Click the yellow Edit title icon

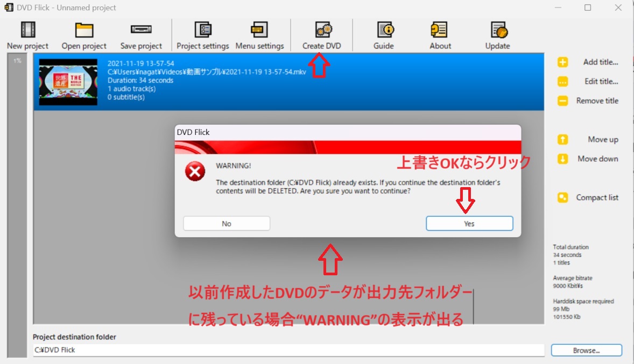pos(562,82)
